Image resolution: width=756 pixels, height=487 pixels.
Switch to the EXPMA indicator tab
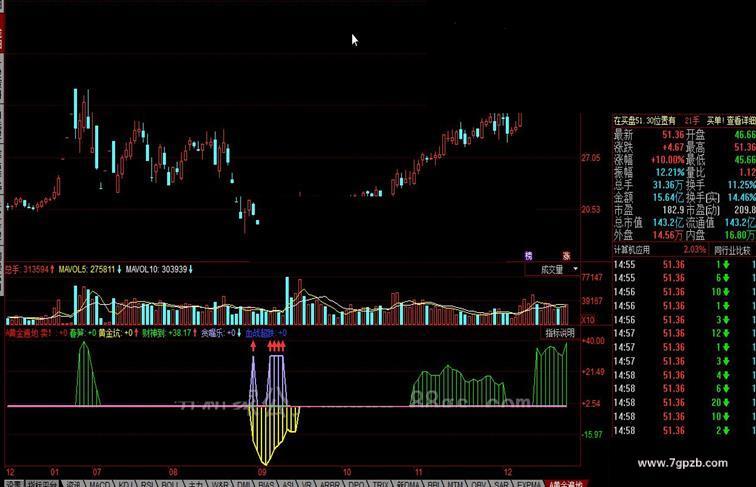click(x=528, y=484)
